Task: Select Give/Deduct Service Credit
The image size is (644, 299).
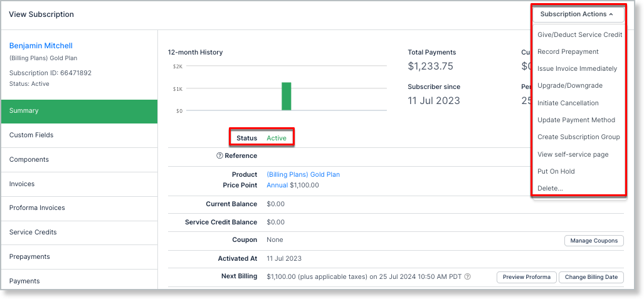Action: (x=579, y=35)
